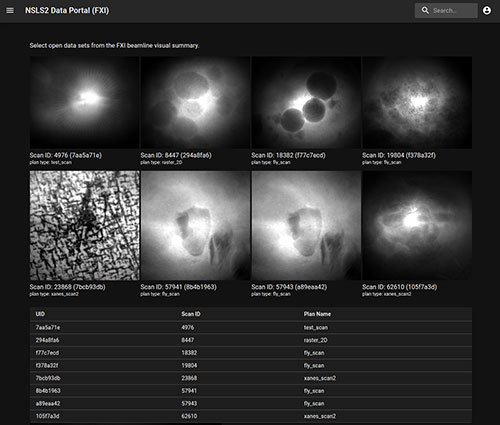The width and height of the screenshot is (500, 425).
Task: Select the Scan ID 19804 image
Action: (417, 102)
